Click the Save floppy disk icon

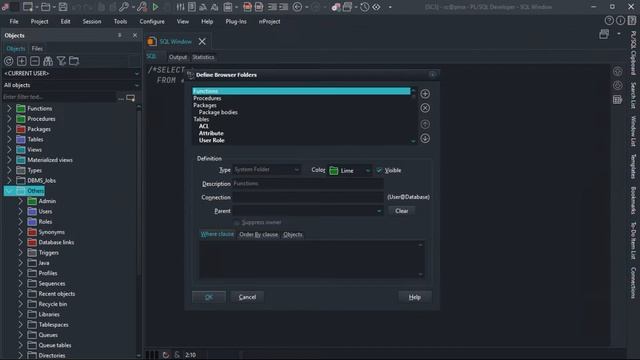63,7
